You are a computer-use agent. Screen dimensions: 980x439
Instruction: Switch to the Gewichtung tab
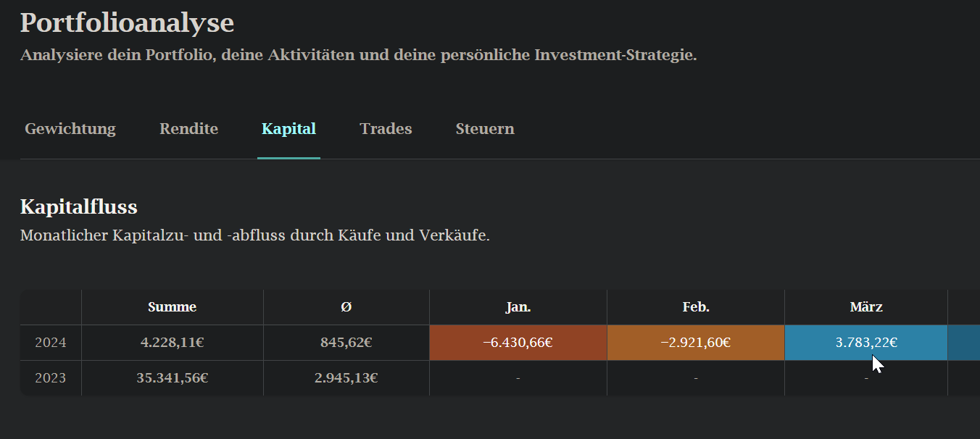click(x=70, y=129)
